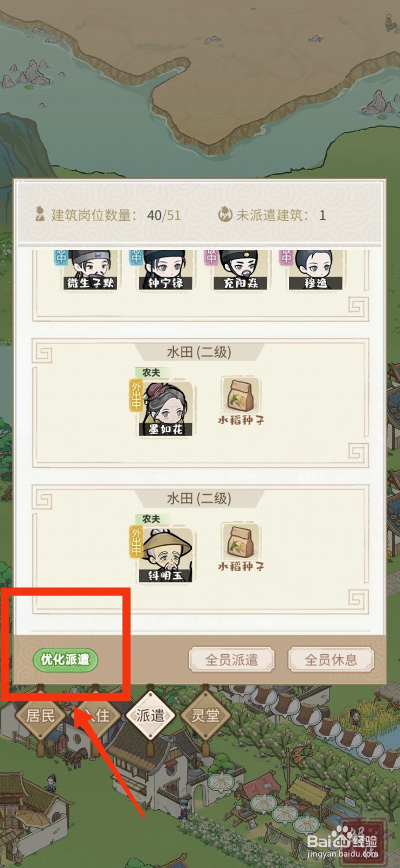Viewport: 400px width, 868px height.
Task: Open the 灵堂 tab
Action: coord(205,716)
